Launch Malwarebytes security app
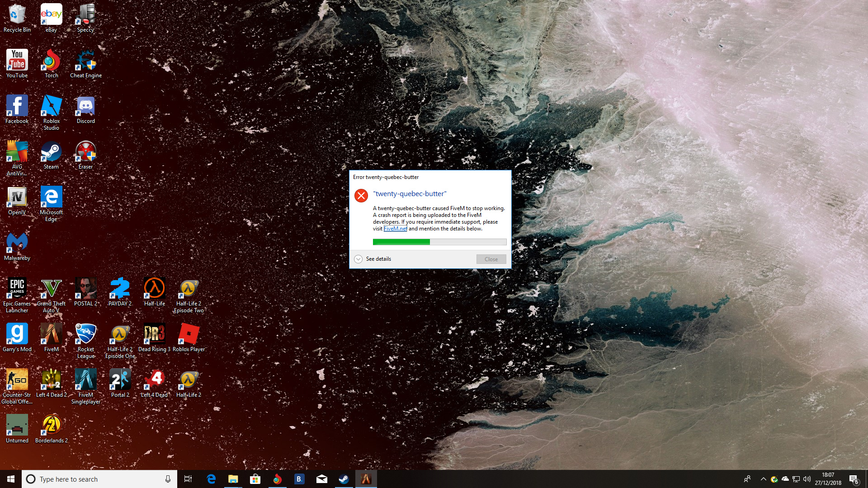This screenshot has height=488, width=868. (17, 246)
